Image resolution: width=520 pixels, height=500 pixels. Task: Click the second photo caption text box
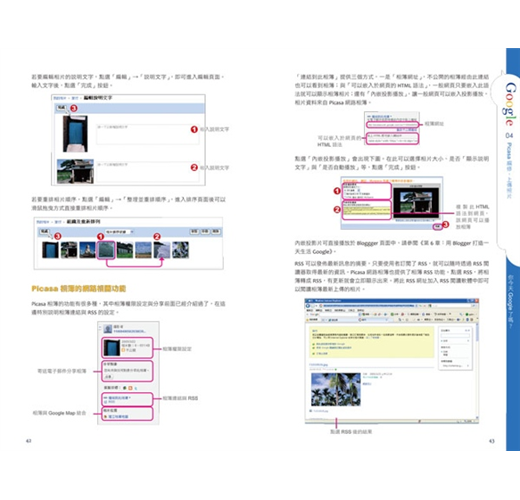point(147,172)
